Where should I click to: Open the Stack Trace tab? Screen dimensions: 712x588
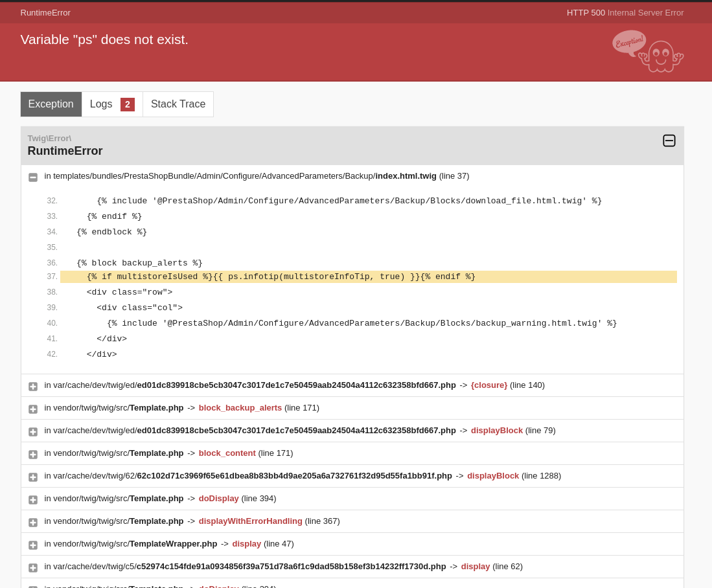pos(178,104)
